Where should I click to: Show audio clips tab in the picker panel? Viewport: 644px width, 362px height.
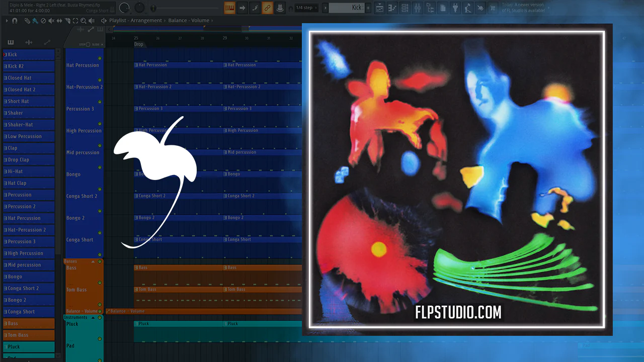pos(29,42)
